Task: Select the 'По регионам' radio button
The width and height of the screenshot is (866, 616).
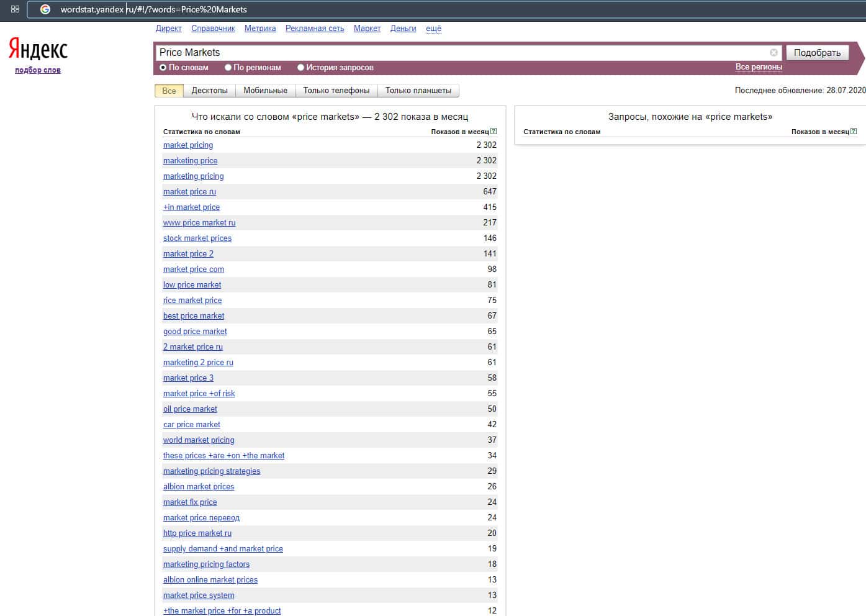Action: click(x=228, y=68)
